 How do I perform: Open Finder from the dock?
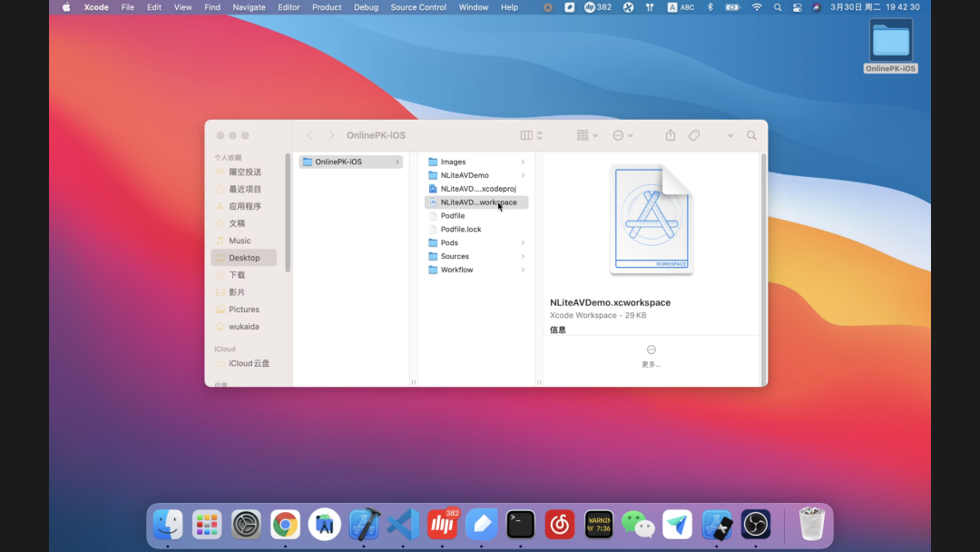[168, 524]
